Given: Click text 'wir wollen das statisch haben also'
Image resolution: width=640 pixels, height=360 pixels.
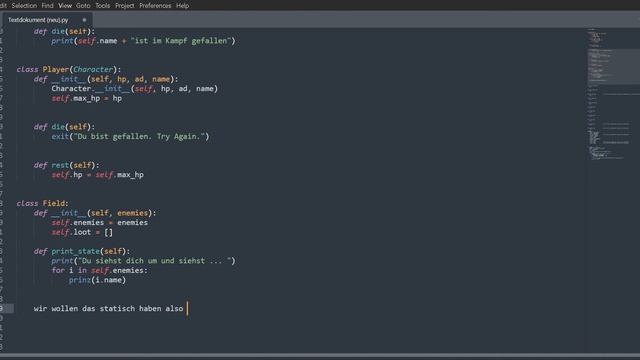Looking at the screenshot, I should pos(109,309).
